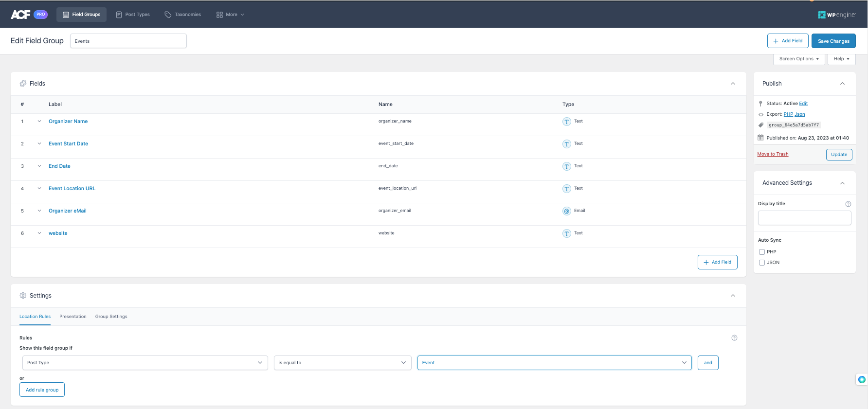Click the published date calendar icon
Screen dimensions: 868x409
pos(760,138)
